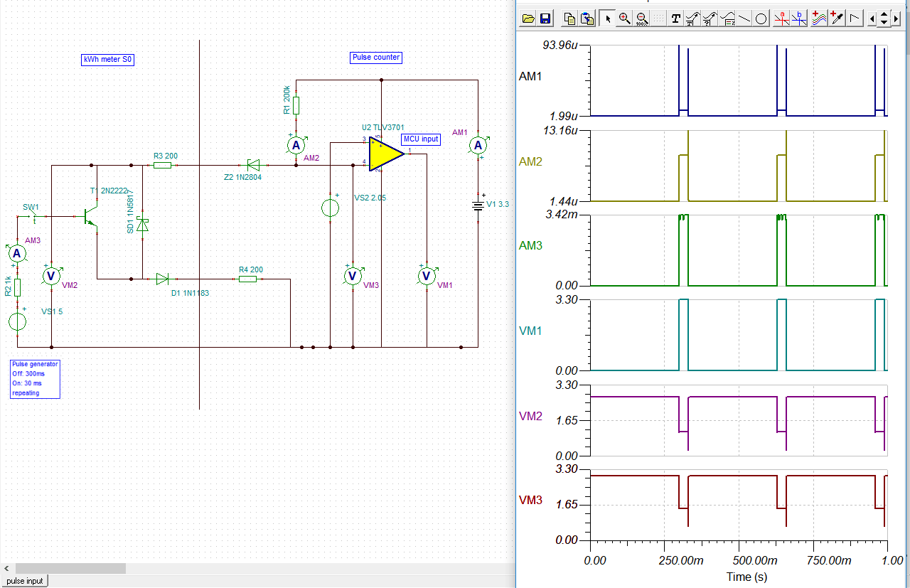Click the add more curves icon
This screenshot has width=910, height=588.
(820, 19)
